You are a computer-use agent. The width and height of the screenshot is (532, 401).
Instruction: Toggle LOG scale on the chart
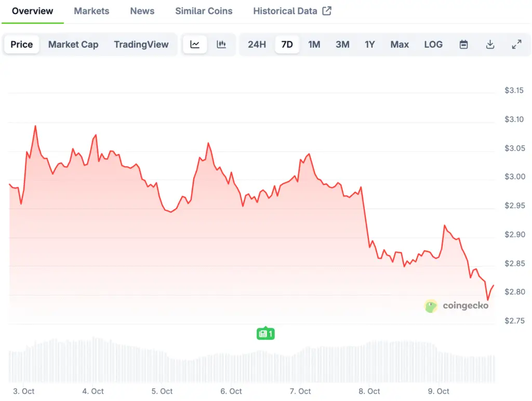tap(433, 45)
